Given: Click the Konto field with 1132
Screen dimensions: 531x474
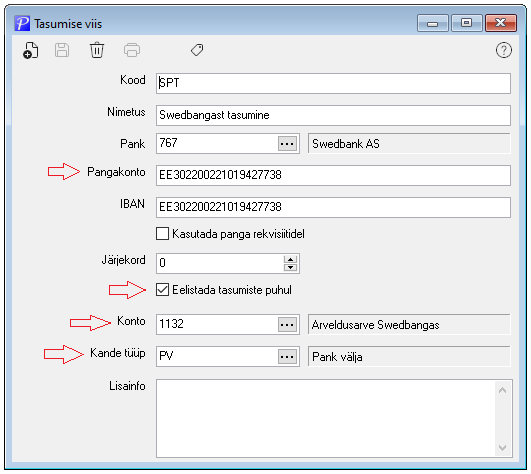Looking at the screenshot, I should tap(217, 324).
